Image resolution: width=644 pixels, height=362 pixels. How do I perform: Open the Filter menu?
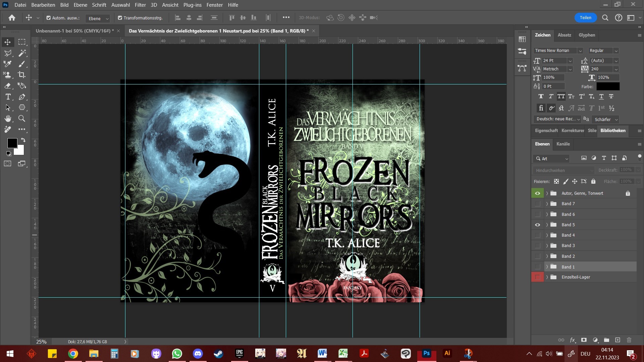coord(140,5)
